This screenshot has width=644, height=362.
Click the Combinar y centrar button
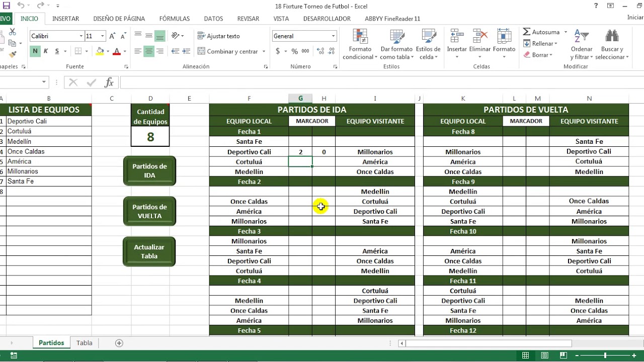coord(228,51)
